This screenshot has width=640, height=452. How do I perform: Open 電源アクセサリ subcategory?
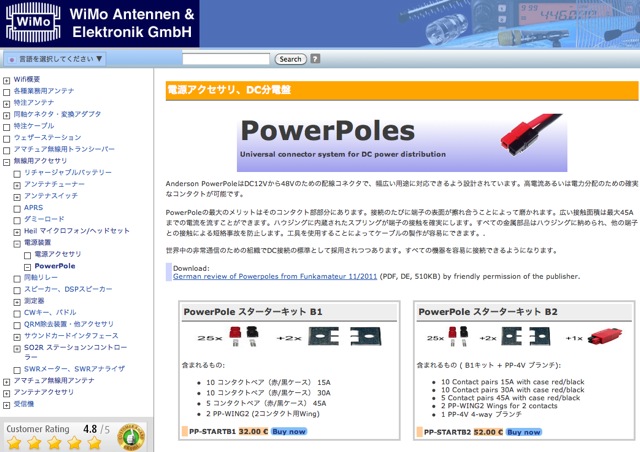click(58, 254)
